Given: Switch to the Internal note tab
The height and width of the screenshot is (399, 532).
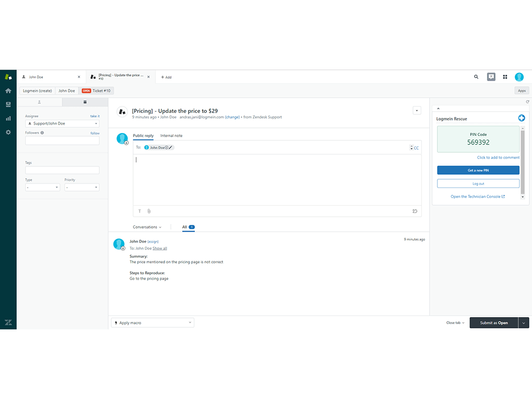Looking at the screenshot, I should (x=171, y=136).
